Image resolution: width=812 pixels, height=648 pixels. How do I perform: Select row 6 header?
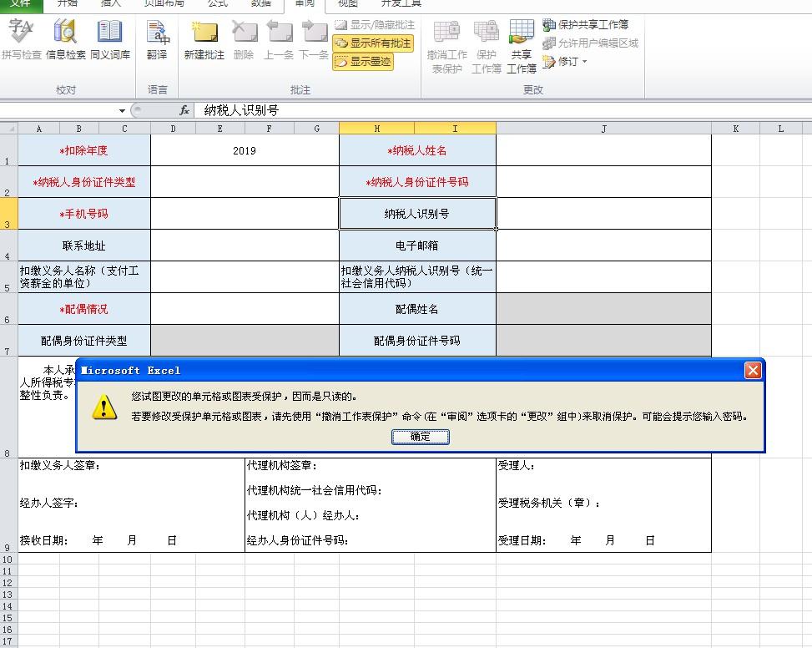9,309
